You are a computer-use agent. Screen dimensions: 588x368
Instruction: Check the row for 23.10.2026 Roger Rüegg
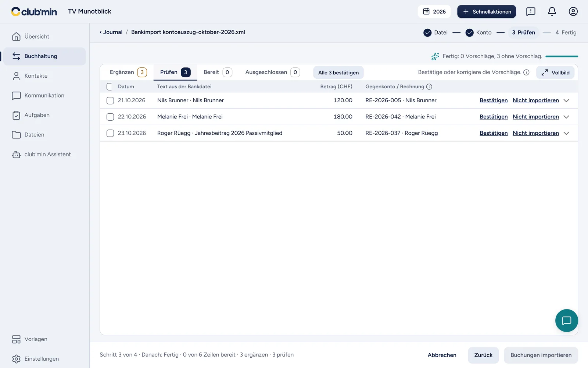click(x=110, y=133)
